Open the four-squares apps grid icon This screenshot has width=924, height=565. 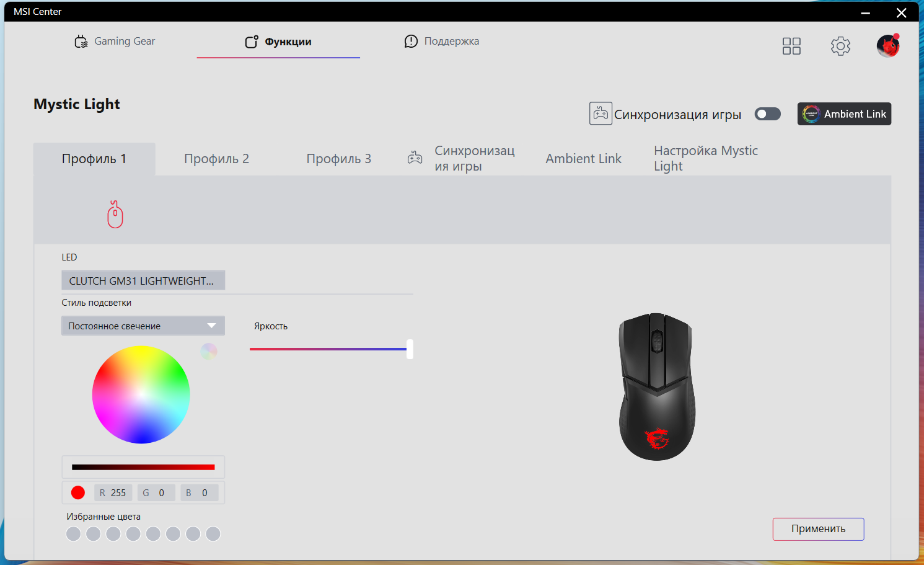point(791,46)
